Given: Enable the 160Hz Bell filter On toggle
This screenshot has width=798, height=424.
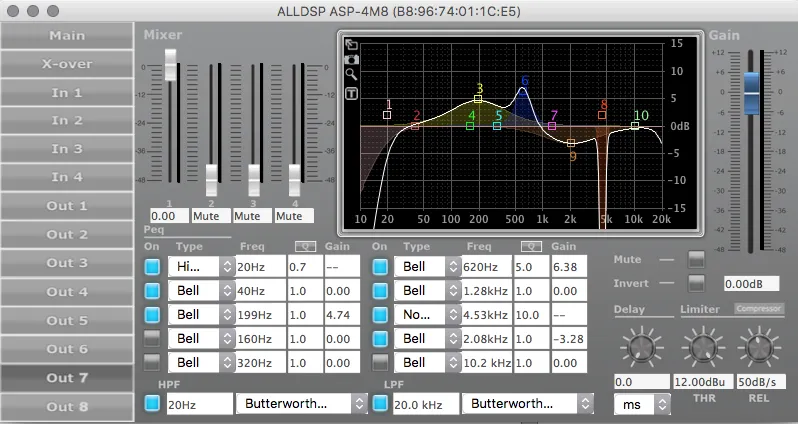Looking at the screenshot, I should click(152, 338).
